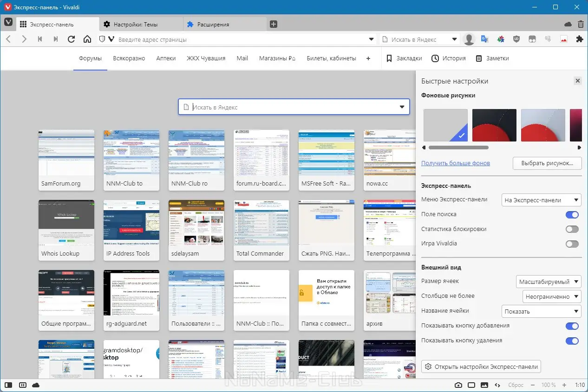This screenshot has height=392, width=588.
Task: Open a new tab with plus button
Action: tap(274, 24)
